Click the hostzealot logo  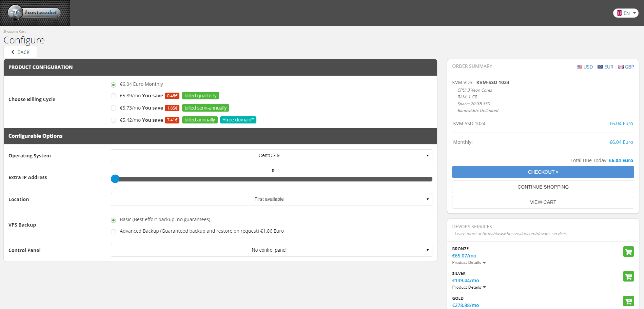(35, 13)
